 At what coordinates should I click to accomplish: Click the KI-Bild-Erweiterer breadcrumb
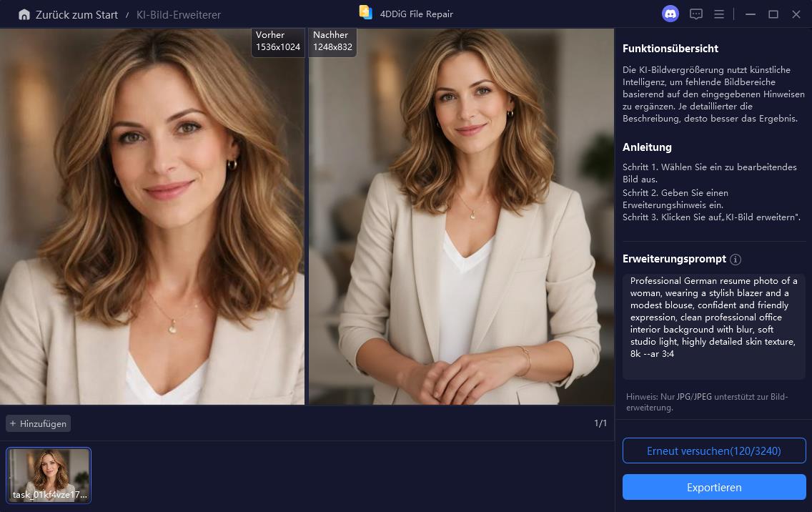tap(179, 15)
